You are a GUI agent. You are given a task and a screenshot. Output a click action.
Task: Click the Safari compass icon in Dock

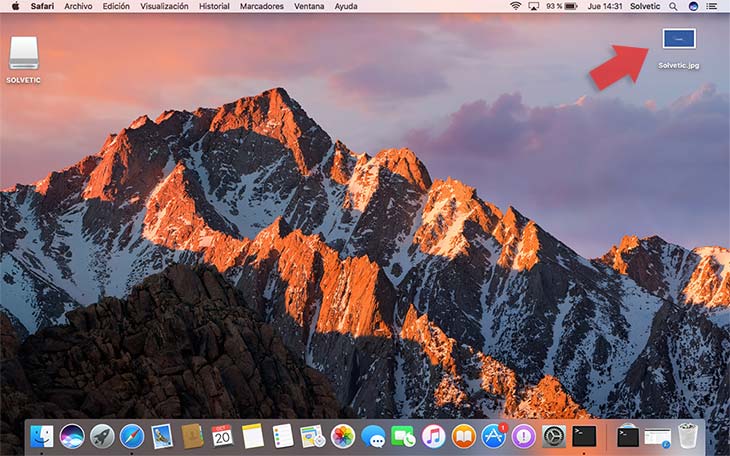pos(132,436)
